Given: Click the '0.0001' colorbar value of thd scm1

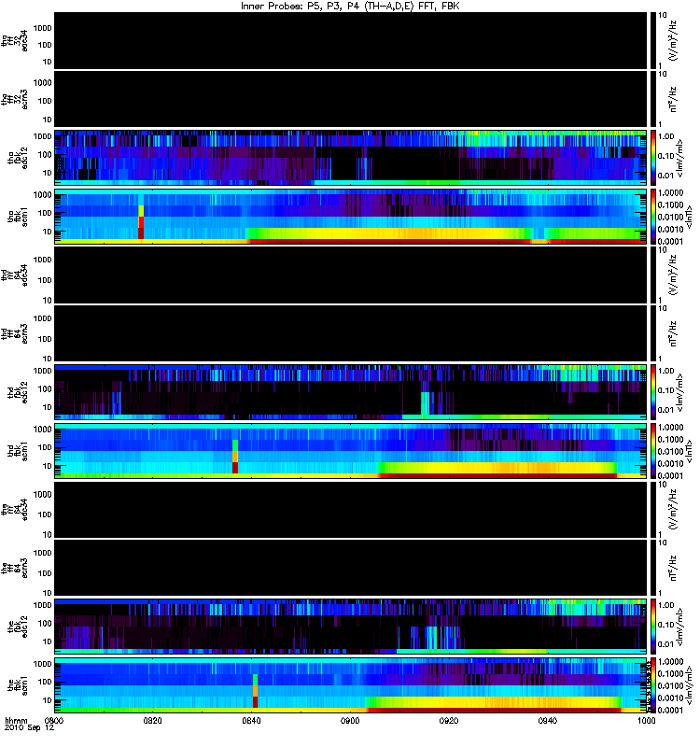Looking at the screenshot, I should pyautogui.click(x=670, y=475).
